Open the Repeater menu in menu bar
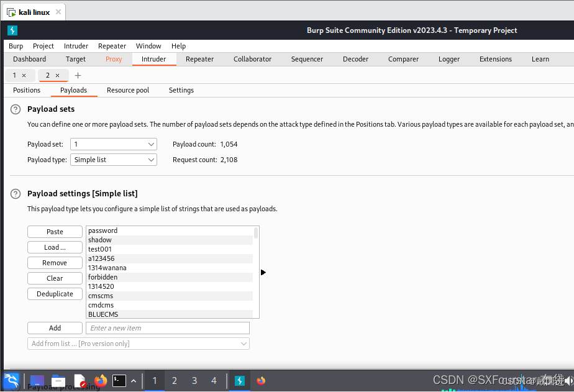Viewport: 574px width, 392px height. tap(112, 46)
